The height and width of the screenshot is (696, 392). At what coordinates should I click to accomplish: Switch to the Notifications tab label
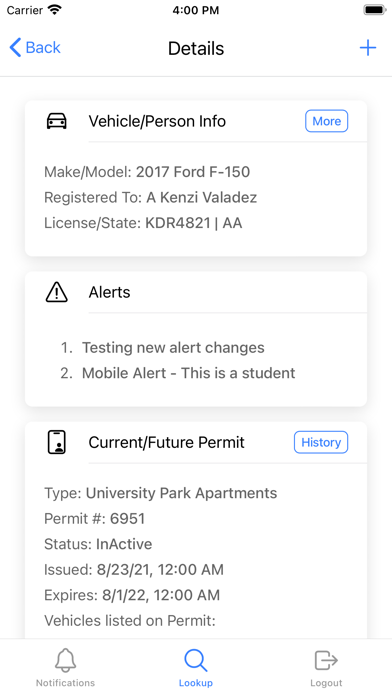(x=65, y=683)
